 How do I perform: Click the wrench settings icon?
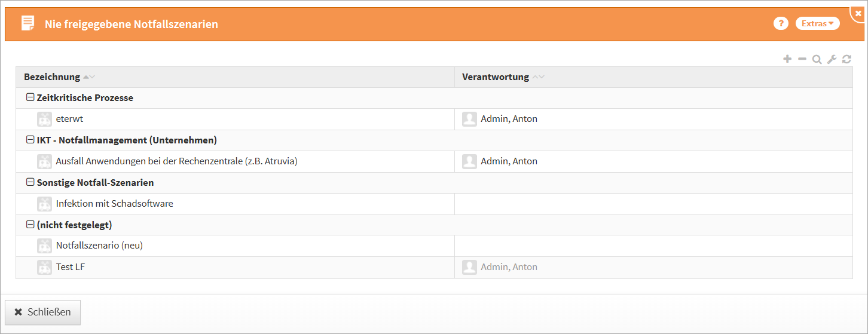pos(832,59)
